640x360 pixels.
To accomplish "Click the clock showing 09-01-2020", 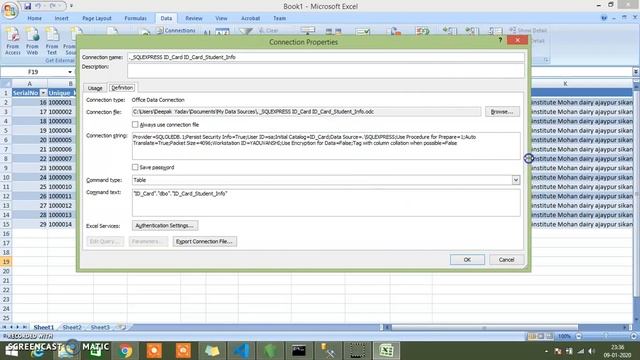I will tap(617, 351).
